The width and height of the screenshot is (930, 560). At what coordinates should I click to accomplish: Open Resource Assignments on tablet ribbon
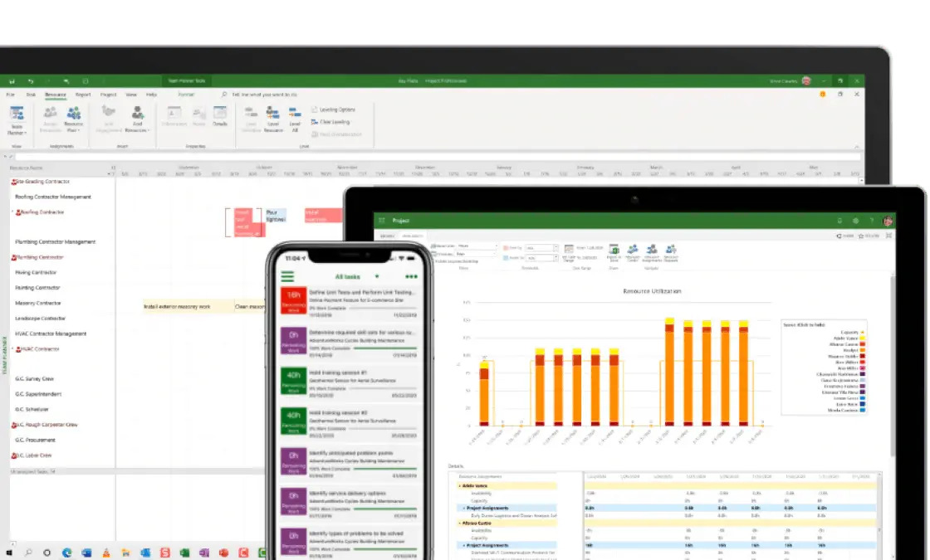pos(652,252)
